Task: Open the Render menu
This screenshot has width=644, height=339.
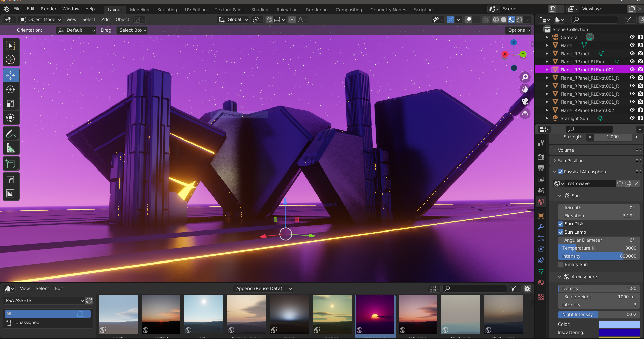Action: coord(49,9)
